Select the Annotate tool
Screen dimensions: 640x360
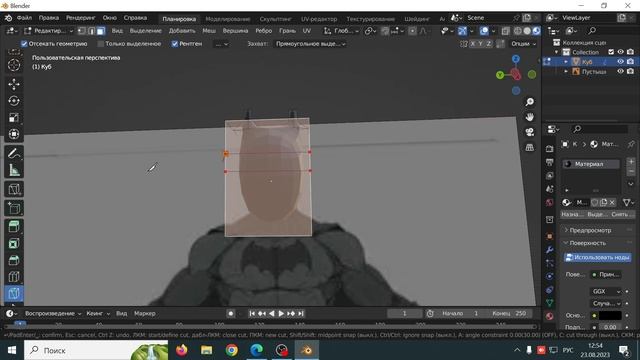pyautogui.click(x=14, y=153)
